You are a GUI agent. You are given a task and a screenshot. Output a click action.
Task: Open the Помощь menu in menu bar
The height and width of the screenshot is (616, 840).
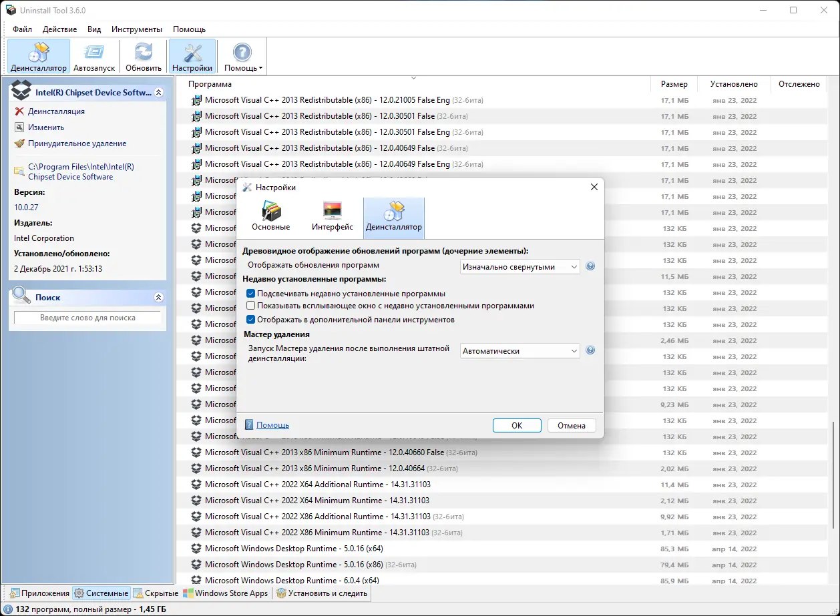click(189, 29)
